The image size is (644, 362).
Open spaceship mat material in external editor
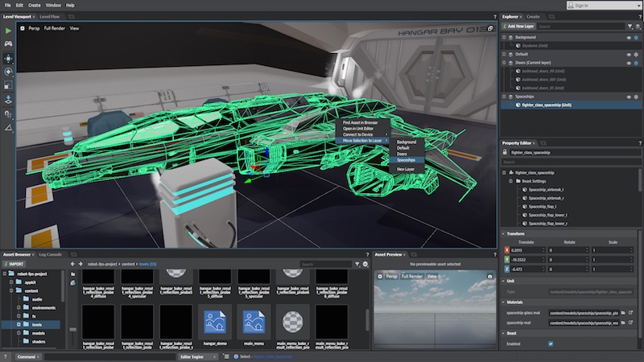click(631, 323)
